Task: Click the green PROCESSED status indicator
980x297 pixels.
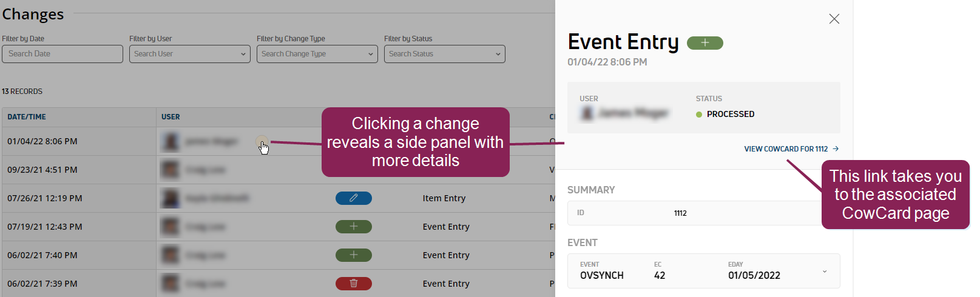Action: (x=699, y=114)
